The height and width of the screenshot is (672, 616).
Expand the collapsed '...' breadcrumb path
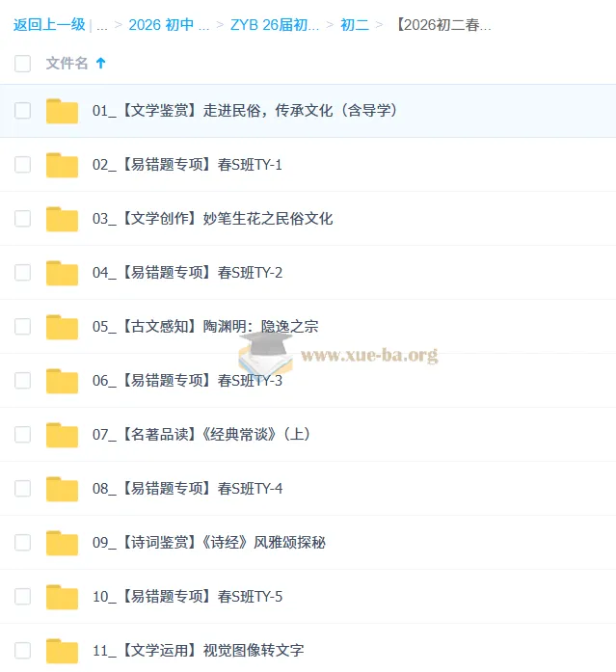coord(102,25)
